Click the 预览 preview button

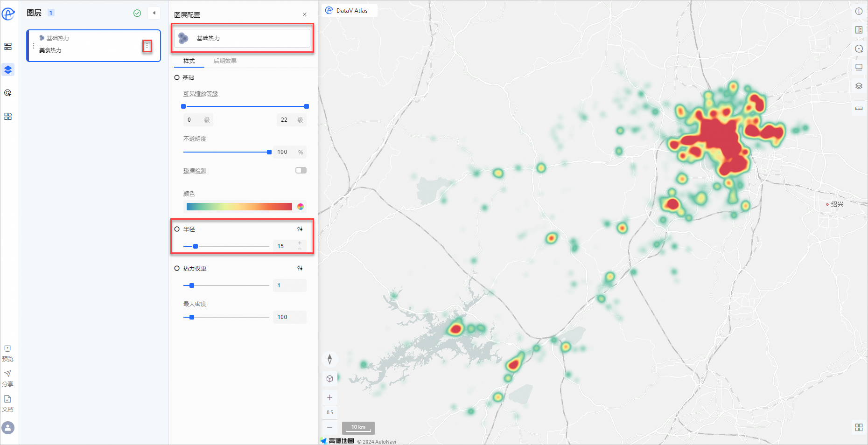tap(8, 353)
